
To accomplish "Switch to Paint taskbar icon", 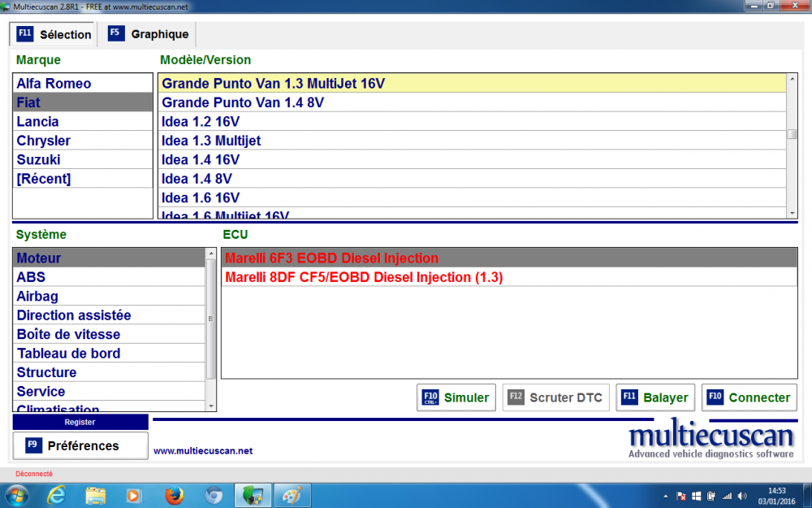I will tap(292, 496).
